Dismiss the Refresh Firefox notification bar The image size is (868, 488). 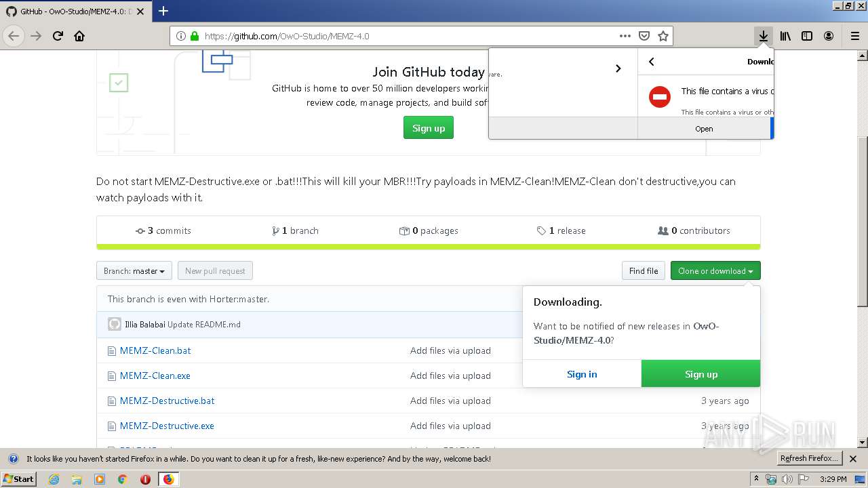[x=854, y=459]
